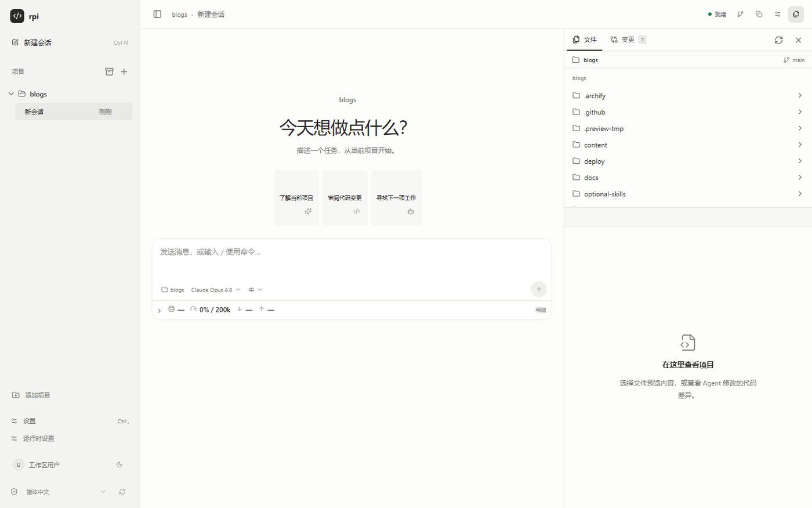Image resolution: width=812 pixels, height=508 pixels.
Task: Click the 寻找下一项工作 suggestion card
Action: click(396, 197)
